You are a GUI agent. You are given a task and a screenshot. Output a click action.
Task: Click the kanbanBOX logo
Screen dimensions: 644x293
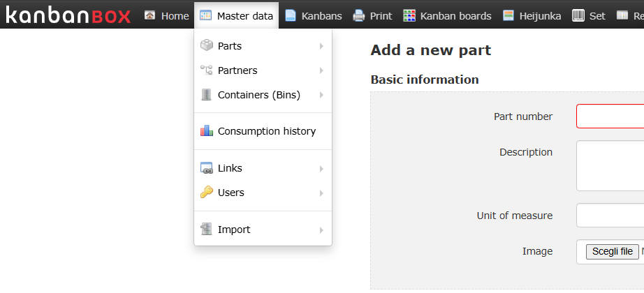coord(68,15)
